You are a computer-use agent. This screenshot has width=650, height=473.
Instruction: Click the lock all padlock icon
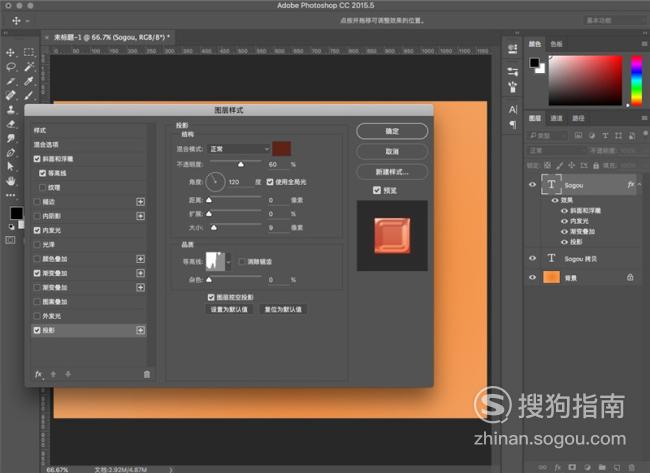[x=596, y=165]
